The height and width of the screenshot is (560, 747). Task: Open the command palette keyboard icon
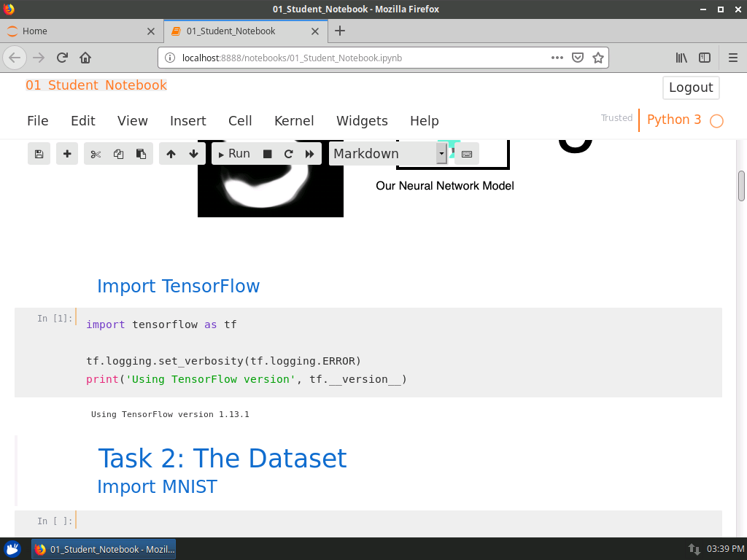coord(467,154)
